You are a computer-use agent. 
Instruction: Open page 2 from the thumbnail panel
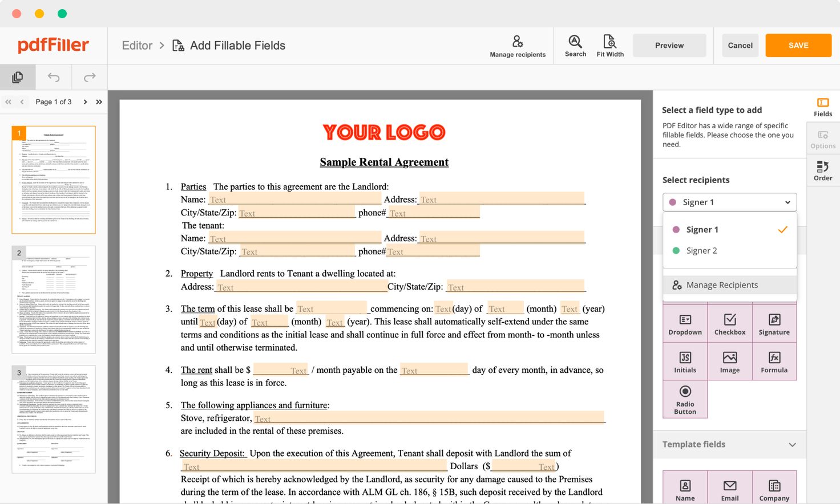(54, 299)
